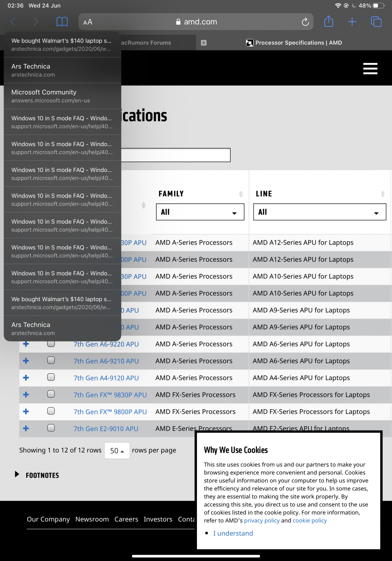
Task: Open the Investors footer link
Action: (158, 519)
